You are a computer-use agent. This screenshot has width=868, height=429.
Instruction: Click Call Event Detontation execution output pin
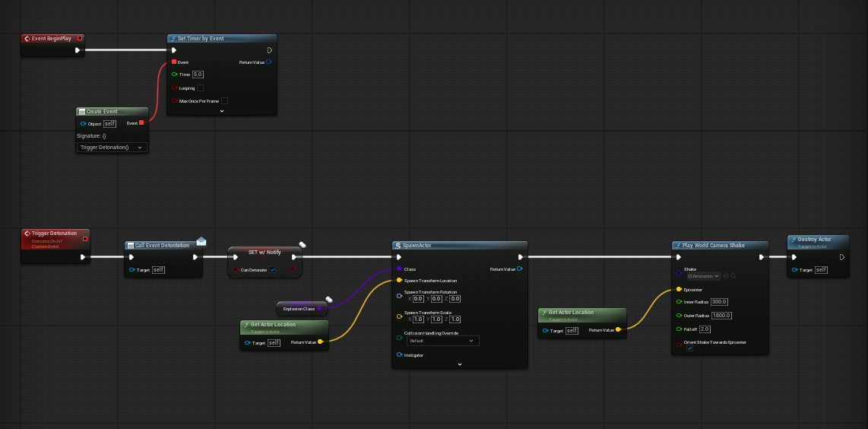coord(195,257)
